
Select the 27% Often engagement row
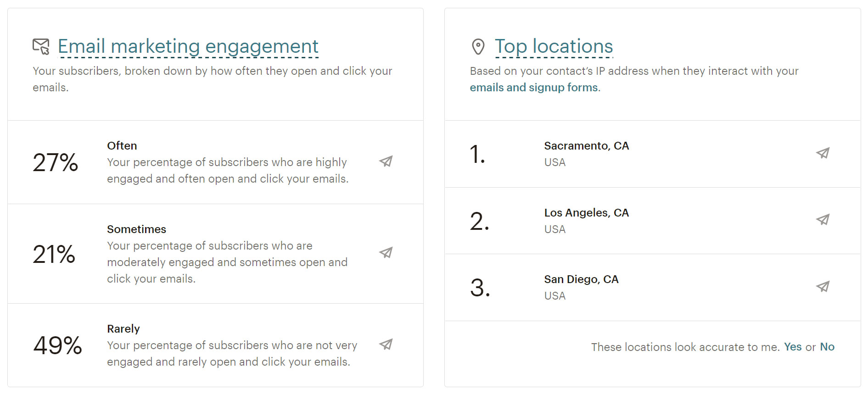click(x=215, y=162)
